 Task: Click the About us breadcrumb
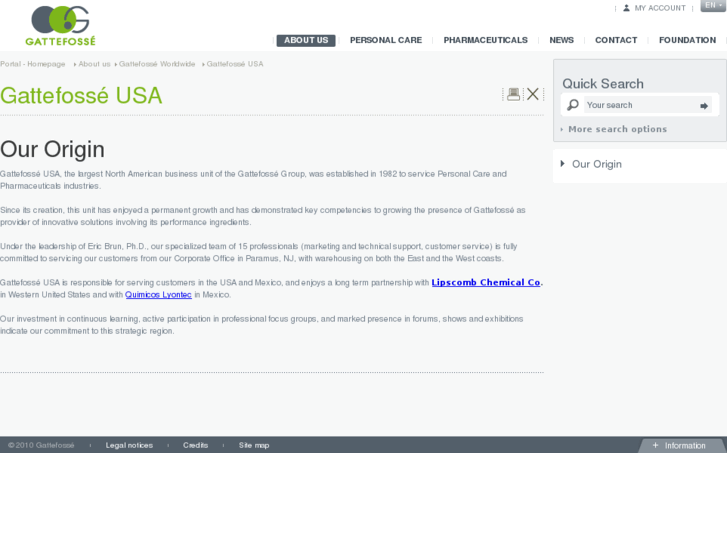click(94, 64)
